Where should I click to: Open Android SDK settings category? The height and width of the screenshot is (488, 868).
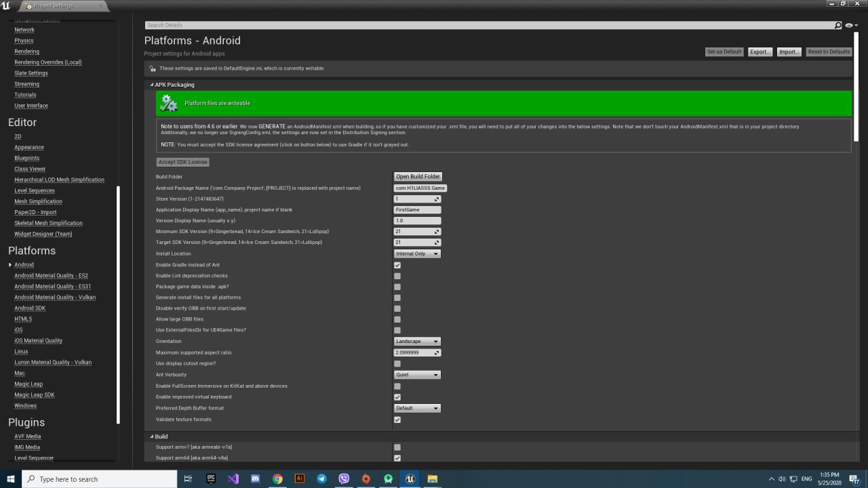[x=30, y=308]
